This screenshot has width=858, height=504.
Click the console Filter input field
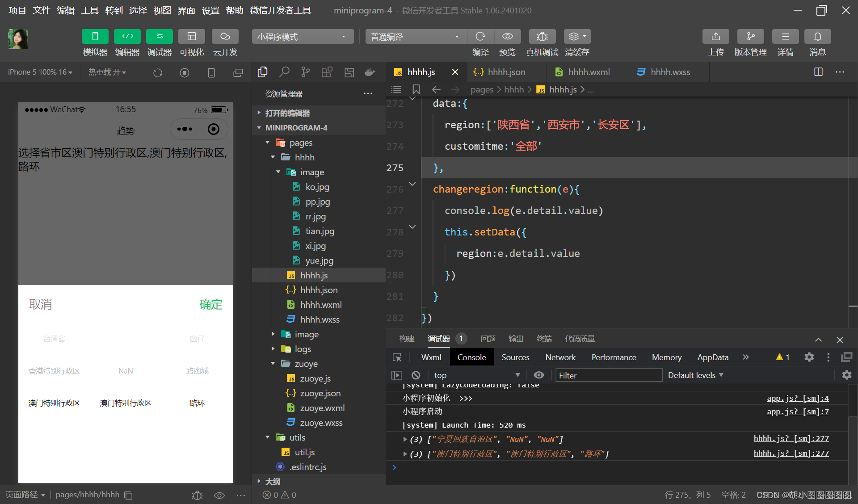(x=608, y=375)
